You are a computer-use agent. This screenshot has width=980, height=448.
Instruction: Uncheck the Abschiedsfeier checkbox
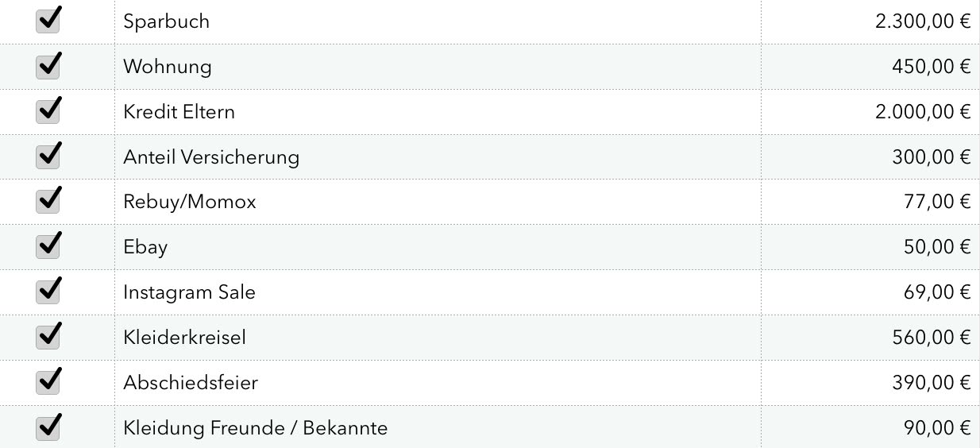(48, 383)
